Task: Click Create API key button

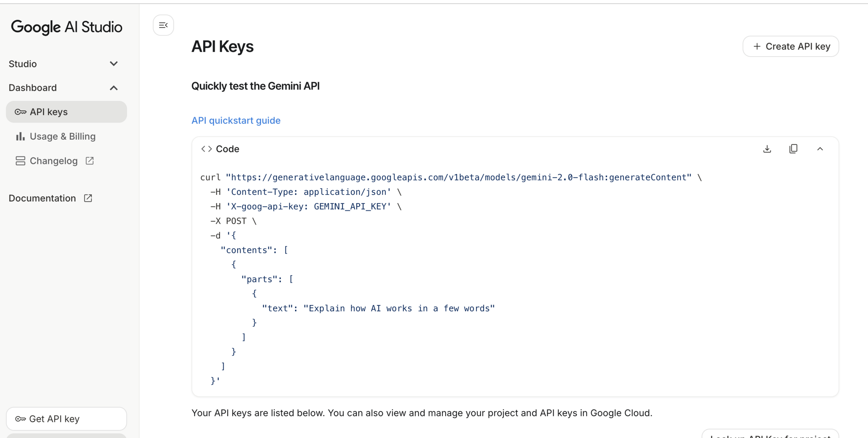Action: pos(791,47)
